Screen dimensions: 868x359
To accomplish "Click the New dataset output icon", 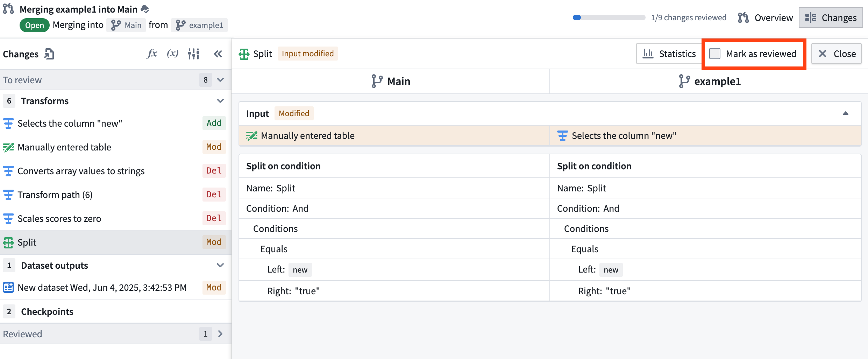I will point(8,287).
